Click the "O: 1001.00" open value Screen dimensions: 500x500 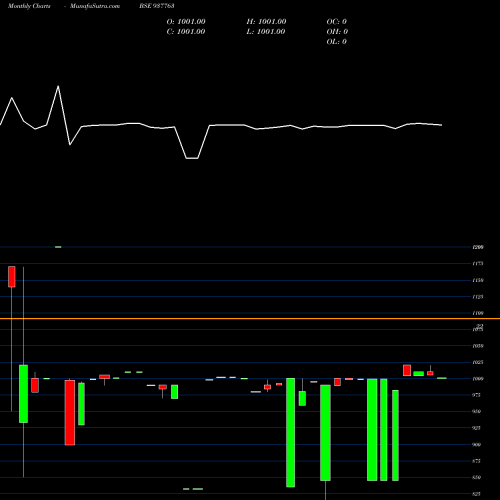[186, 22]
